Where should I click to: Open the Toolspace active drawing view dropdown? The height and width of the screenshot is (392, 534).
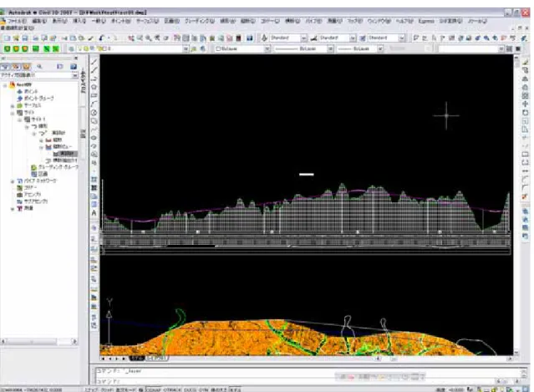(39, 75)
